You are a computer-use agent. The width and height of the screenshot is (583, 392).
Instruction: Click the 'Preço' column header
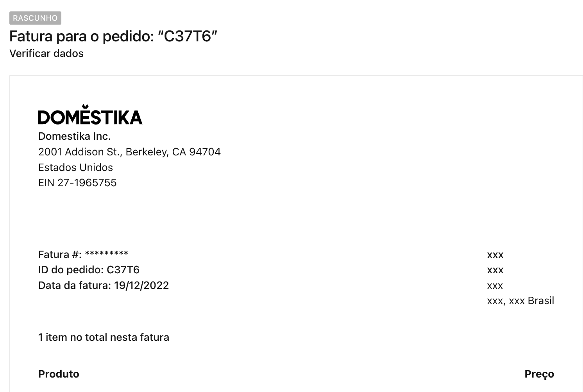pos(539,374)
